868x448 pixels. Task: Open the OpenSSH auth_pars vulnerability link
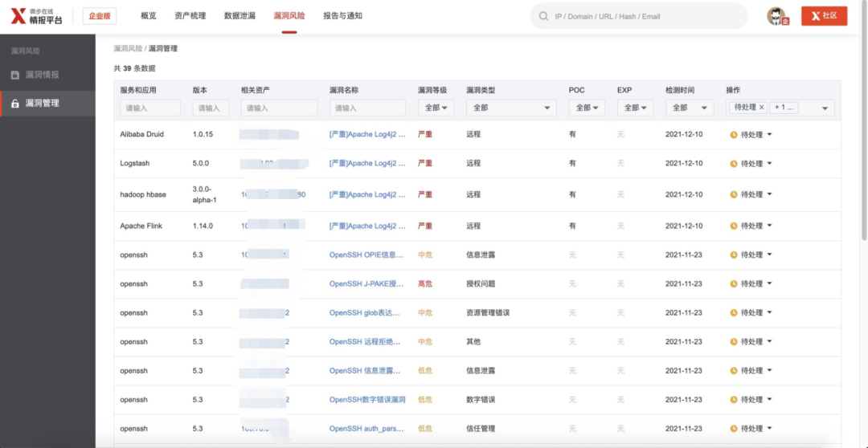pos(367,428)
